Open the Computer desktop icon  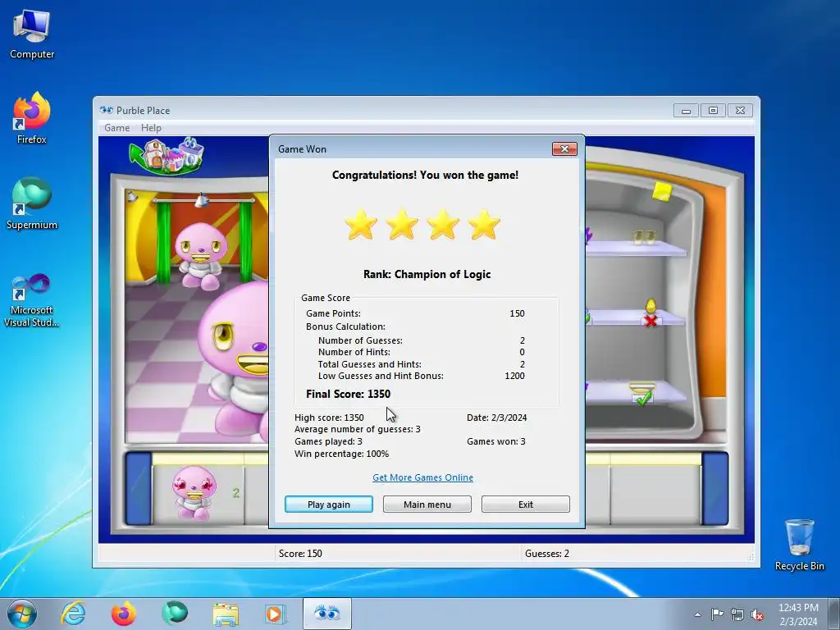click(x=32, y=34)
